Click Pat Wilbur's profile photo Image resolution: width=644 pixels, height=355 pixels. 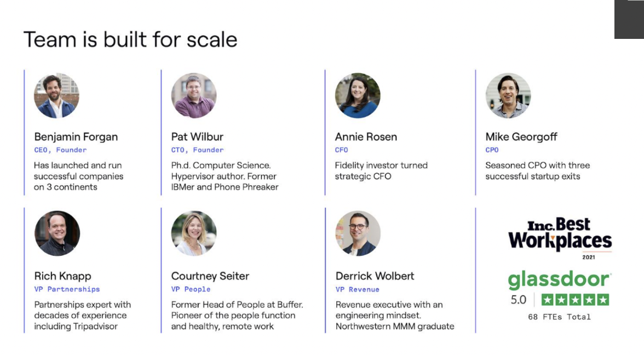click(194, 96)
